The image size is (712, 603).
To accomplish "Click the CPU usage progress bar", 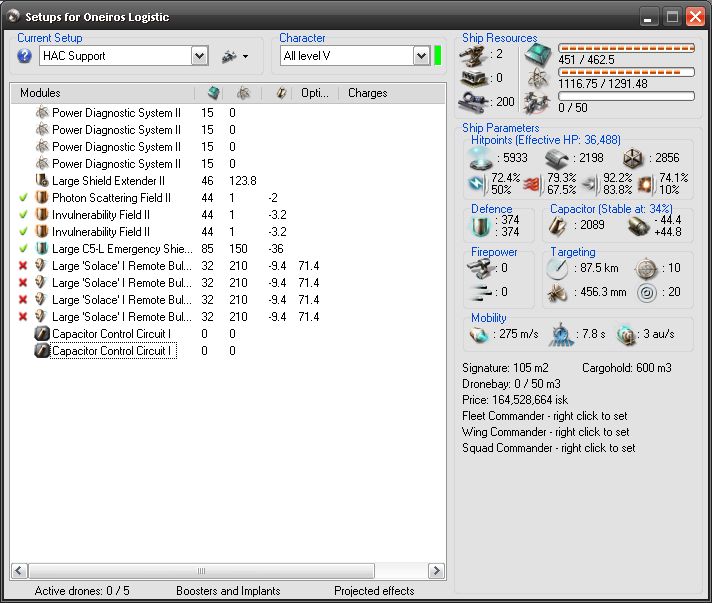I will (626, 48).
